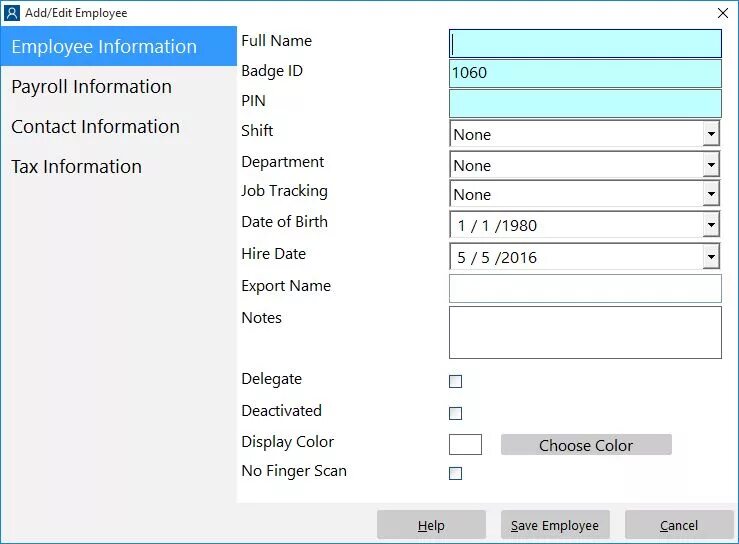This screenshot has width=739, height=544.
Task: Click the Export Name text field
Action: [x=585, y=288]
